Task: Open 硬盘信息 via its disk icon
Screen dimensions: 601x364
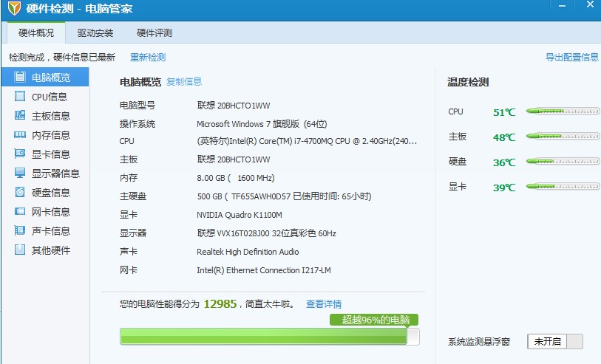Action: click(x=20, y=193)
